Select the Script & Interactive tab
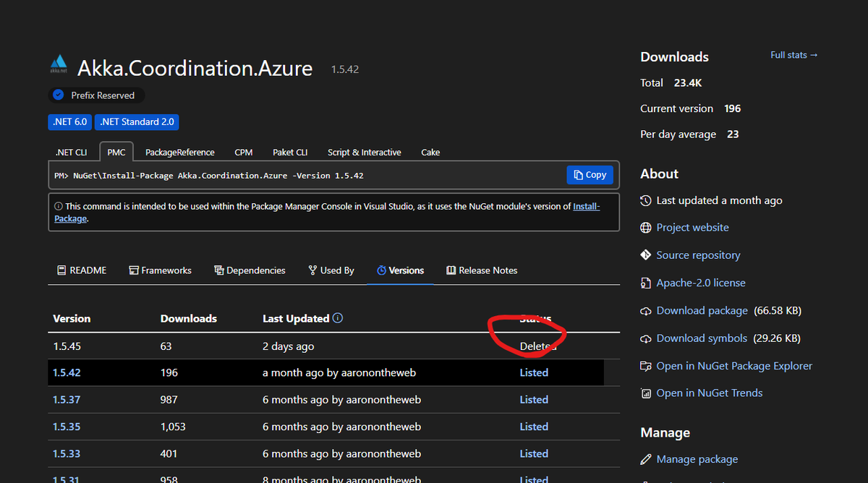868x483 pixels. [365, 153]
